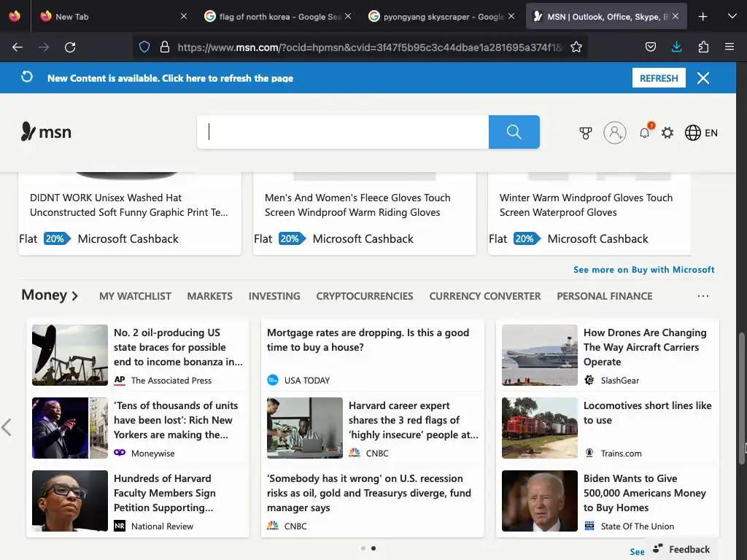Go to previous Money carousel slide
747x560 pixels.
[x=6, y=427]
